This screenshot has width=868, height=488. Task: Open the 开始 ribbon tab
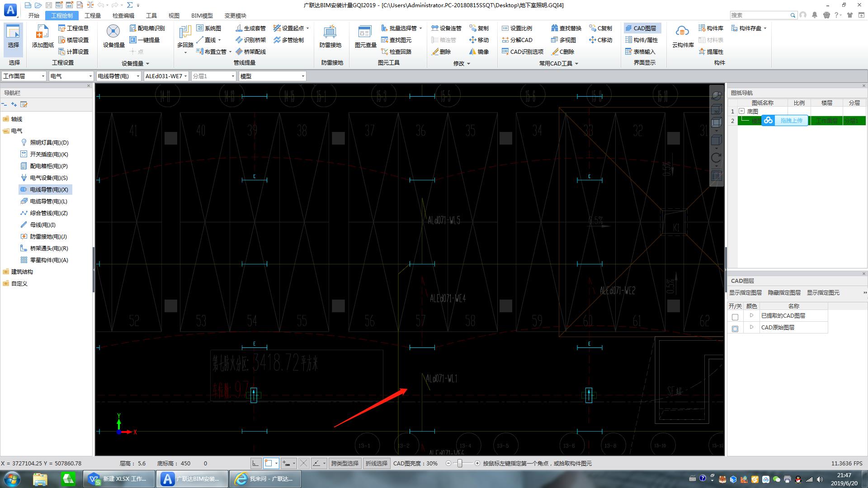point(34,15)
